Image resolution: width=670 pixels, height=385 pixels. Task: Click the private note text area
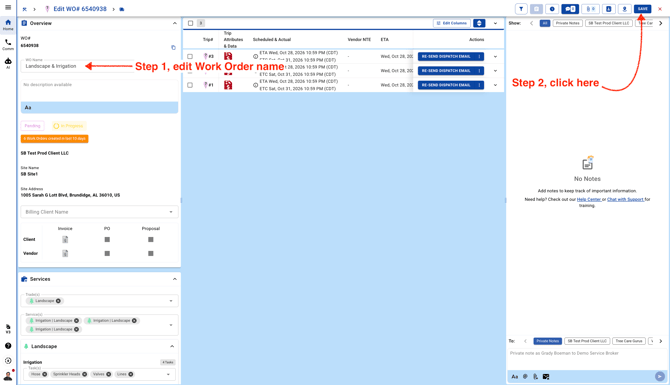[588, 359]
